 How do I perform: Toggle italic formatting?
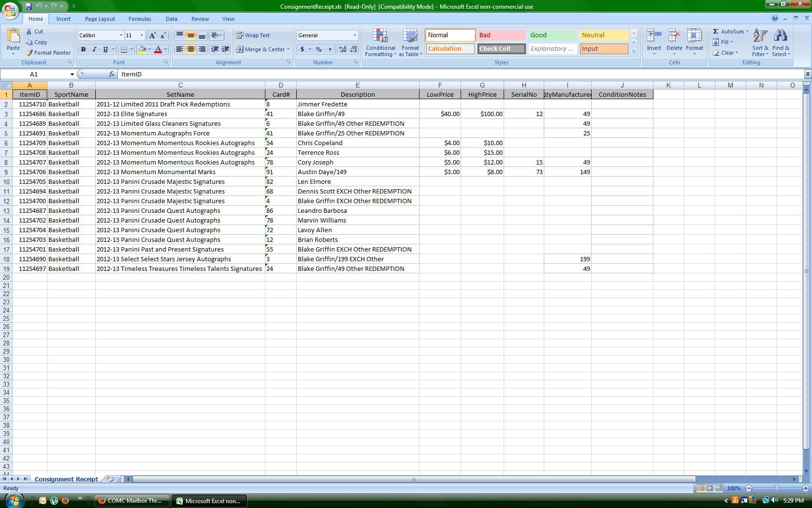tap(94, 49)
